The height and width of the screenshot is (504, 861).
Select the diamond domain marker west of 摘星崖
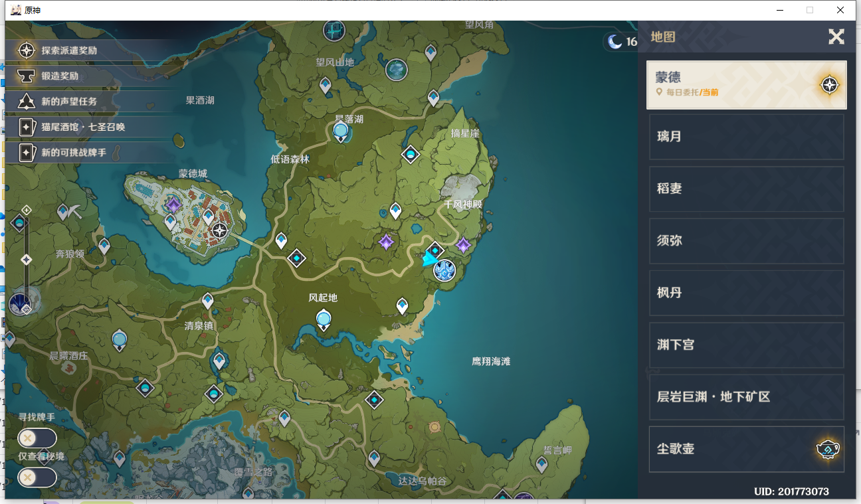(x=411, y=155)
